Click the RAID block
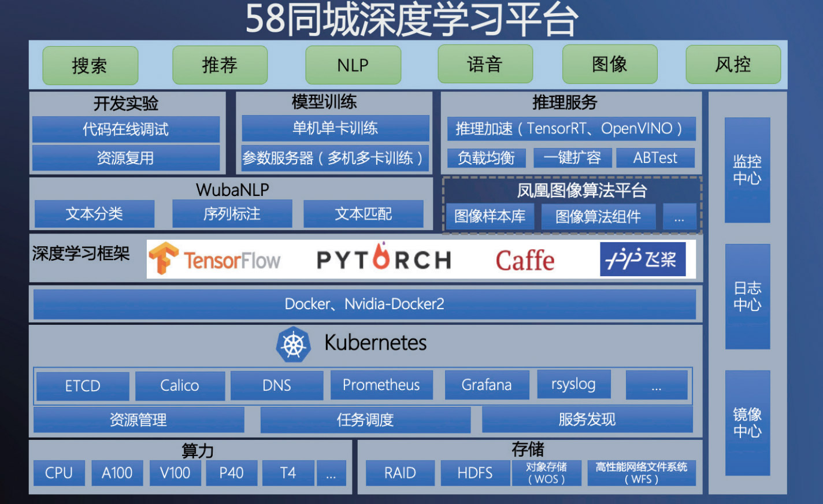The width and height of the screenshot is (823, 504). click(x=400, y=473)
